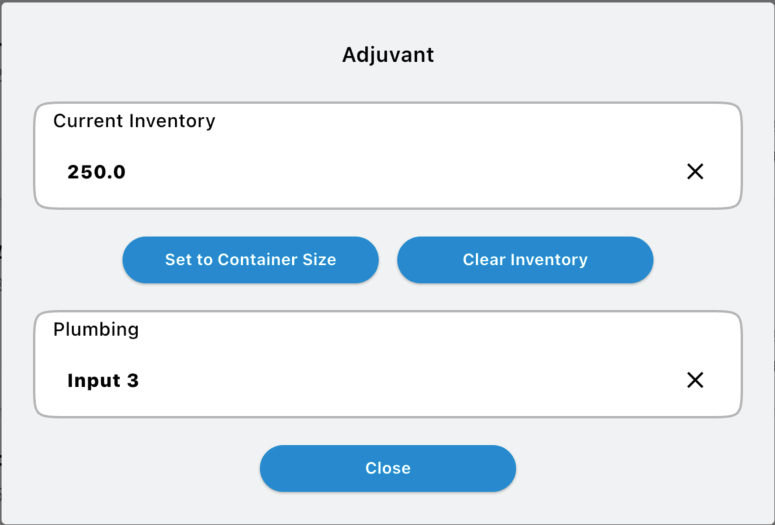Remove Input 3 assignment using its X

click(695, 380)
